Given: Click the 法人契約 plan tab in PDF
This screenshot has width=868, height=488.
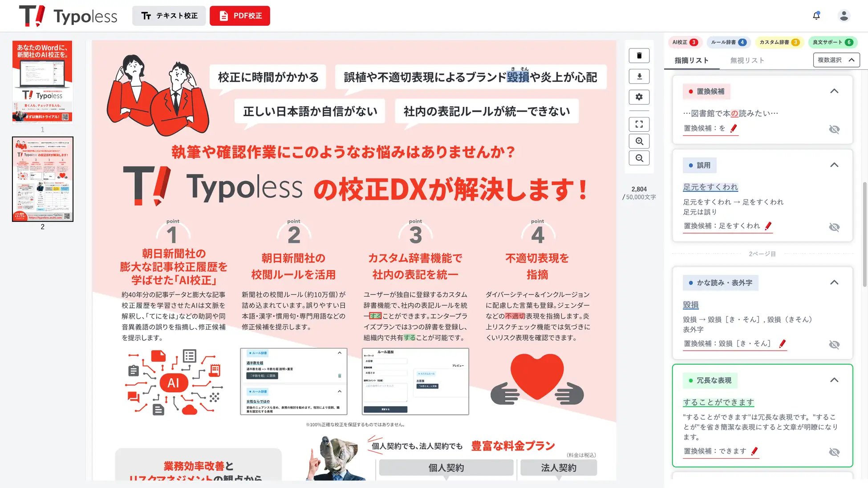Looking at the screenshot, I should (x=559, y=468).
